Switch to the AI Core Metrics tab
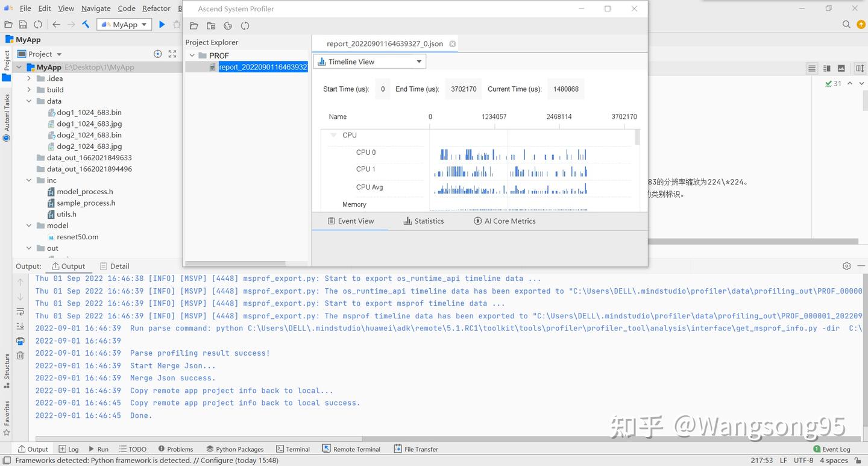Viewport: 868px width, 466px height. click(505, 221)
